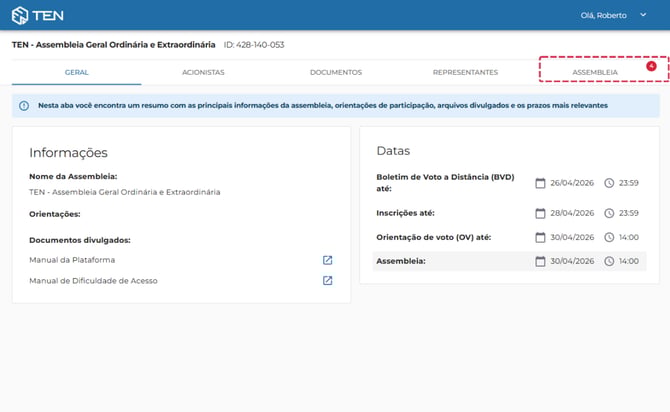The width and height of the screenshot is (670, 412).
Task: Click the TEN logo in header
Action: click(x=37, y=15)
